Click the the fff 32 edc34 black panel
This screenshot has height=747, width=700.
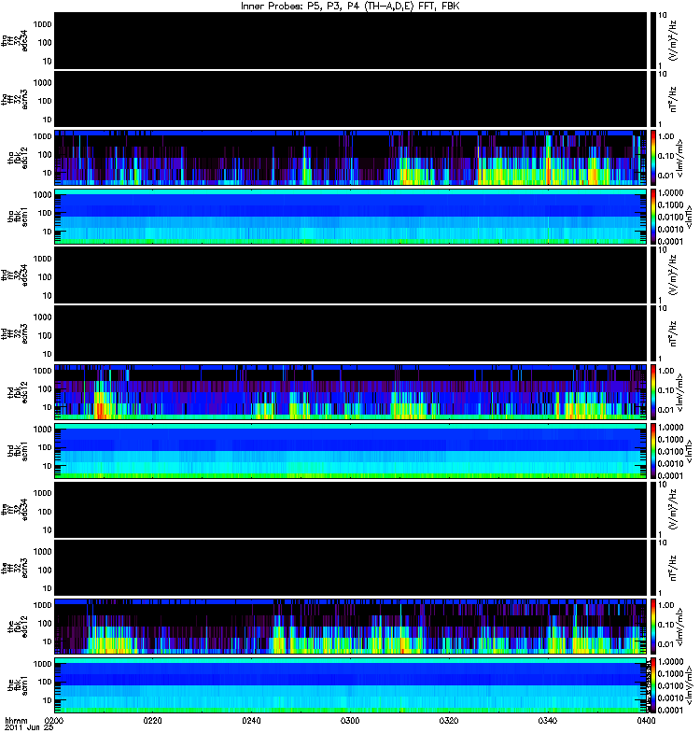pyautogui.click(x=351, y=509)
